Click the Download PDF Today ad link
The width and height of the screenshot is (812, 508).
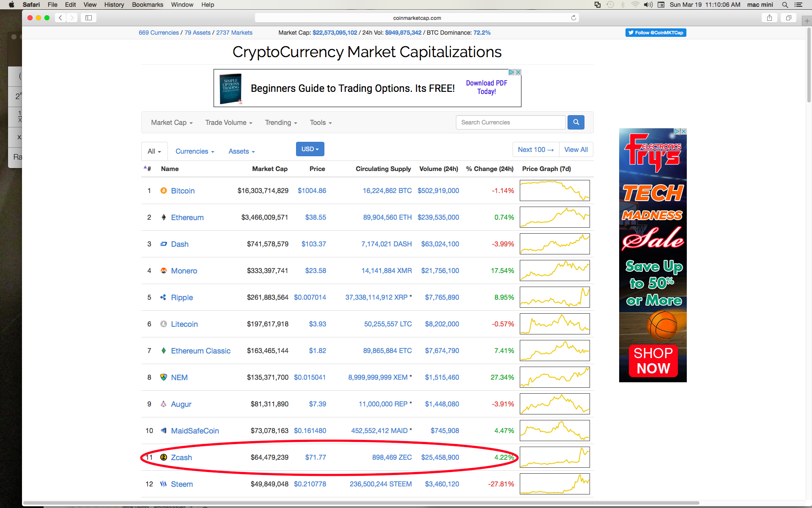point(486,87)
